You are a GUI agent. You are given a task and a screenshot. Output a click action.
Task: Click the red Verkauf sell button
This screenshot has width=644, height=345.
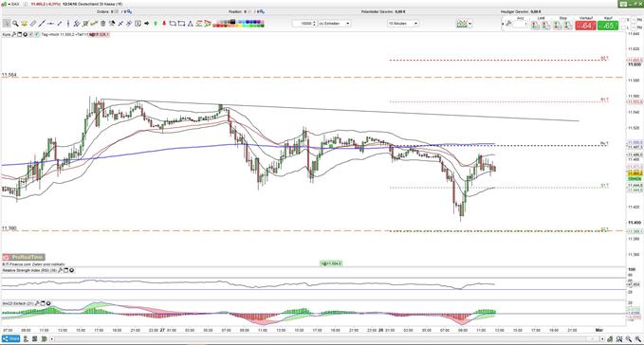click(x=585, y=25)
